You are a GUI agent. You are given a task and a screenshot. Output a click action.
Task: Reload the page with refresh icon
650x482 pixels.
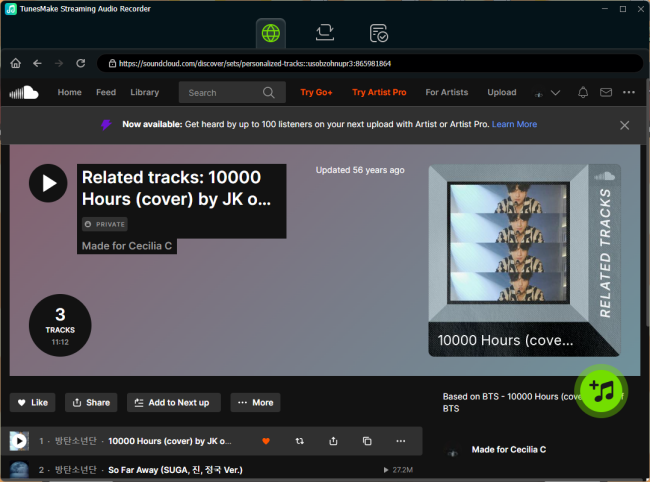click(80, 63)
